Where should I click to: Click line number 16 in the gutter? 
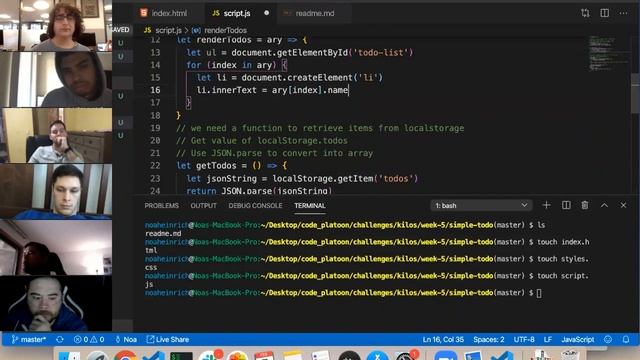(x=155, y=90)
